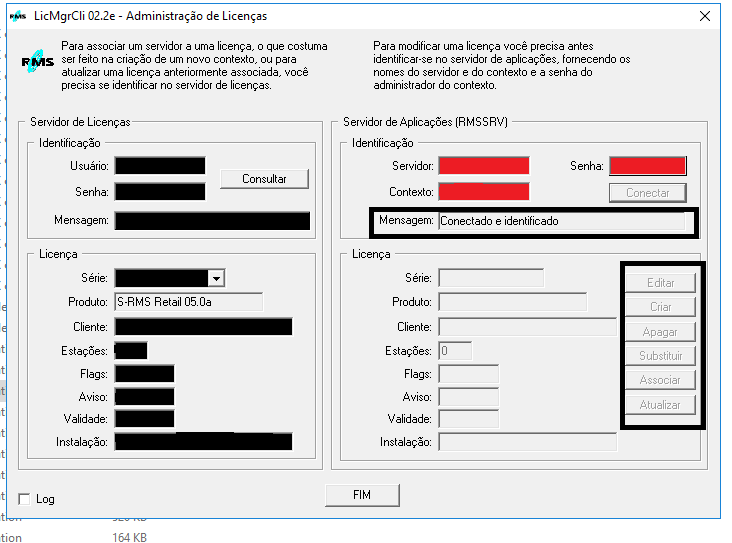Viewport: 732px width, 543px height.
Task: Click the empty Produto field in RMSSRV Licença
Action: click(x=513, y=302)
